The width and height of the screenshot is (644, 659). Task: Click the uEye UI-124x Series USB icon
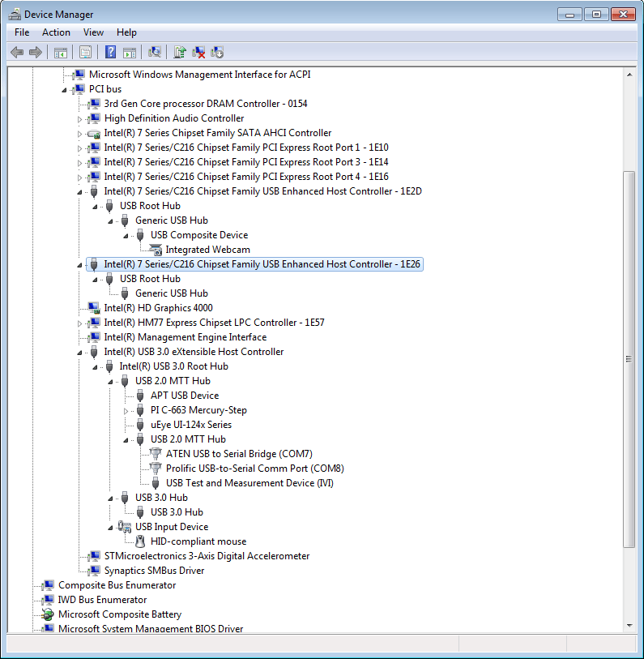[140, 425]
